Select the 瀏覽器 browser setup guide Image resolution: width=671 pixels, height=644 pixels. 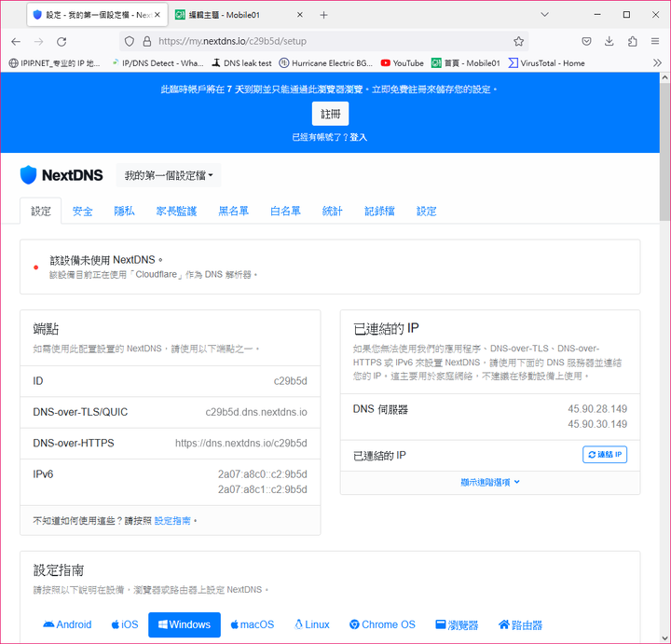point(456,624)
